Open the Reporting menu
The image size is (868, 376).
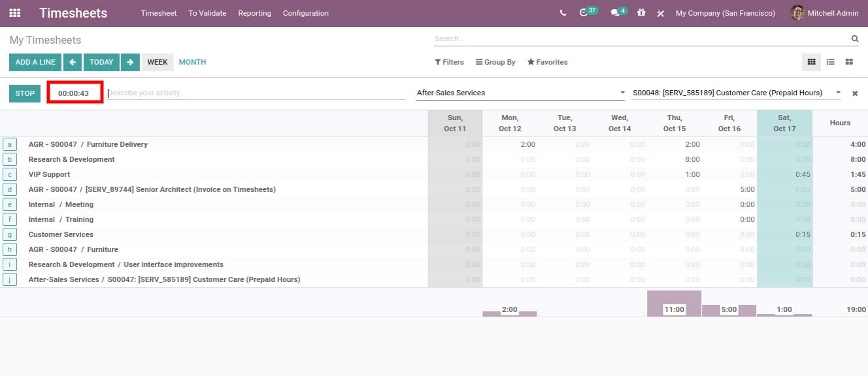(x=254, y=13)
